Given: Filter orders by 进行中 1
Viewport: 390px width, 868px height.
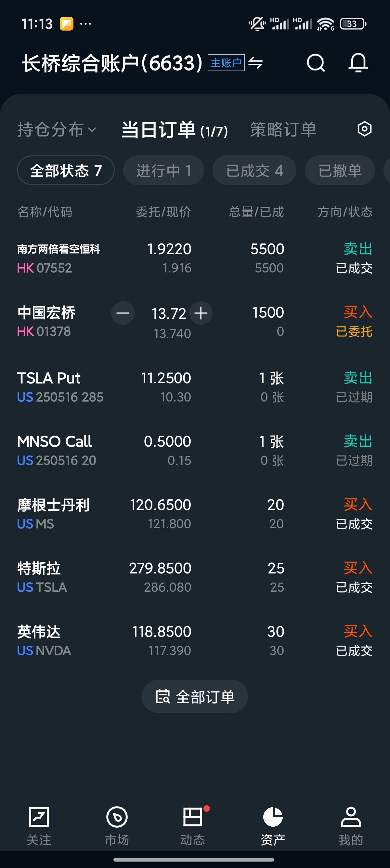Looking at the screenshot, I should pyautogui.click(x=163, y=170).
